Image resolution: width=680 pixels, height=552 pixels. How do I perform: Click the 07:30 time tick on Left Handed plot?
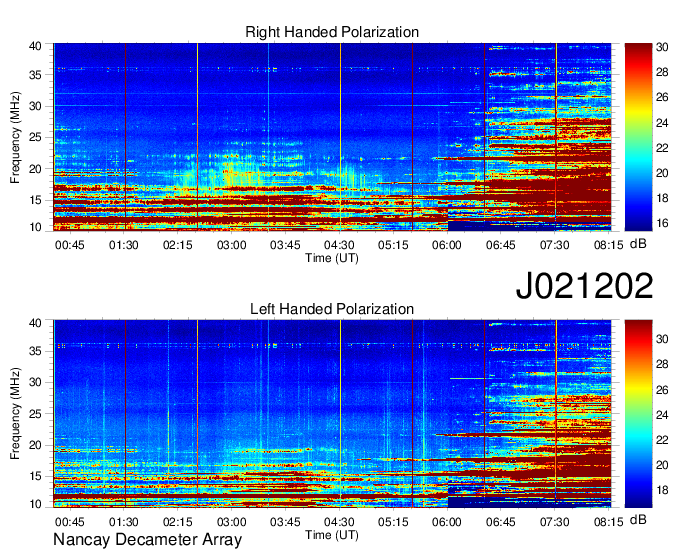coord(554,522)
